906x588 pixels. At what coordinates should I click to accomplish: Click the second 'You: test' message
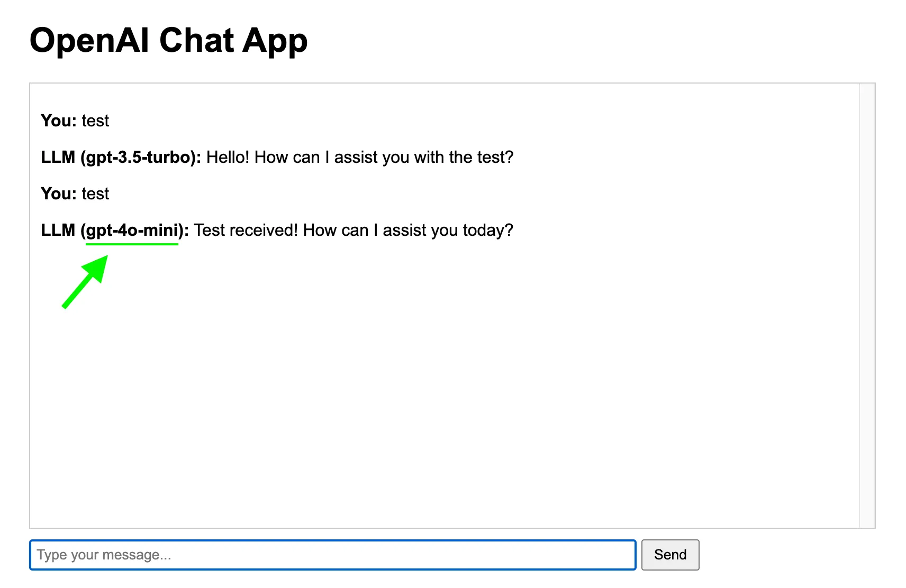pos(75,194)
